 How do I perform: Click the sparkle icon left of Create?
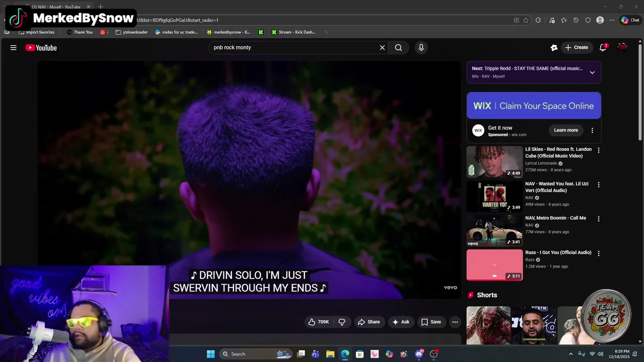click(554, 48)
